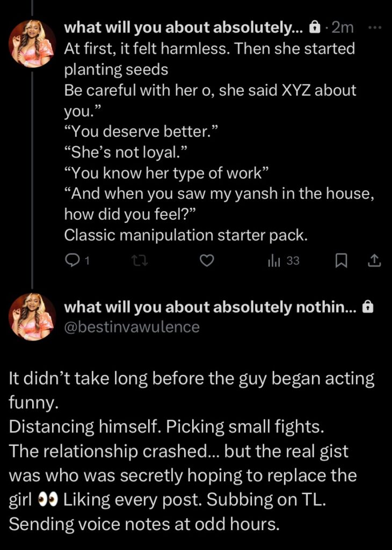392x550 pixels.
Task: Tap the padlock icon next to the lower display name
Action: pos(367,307)
